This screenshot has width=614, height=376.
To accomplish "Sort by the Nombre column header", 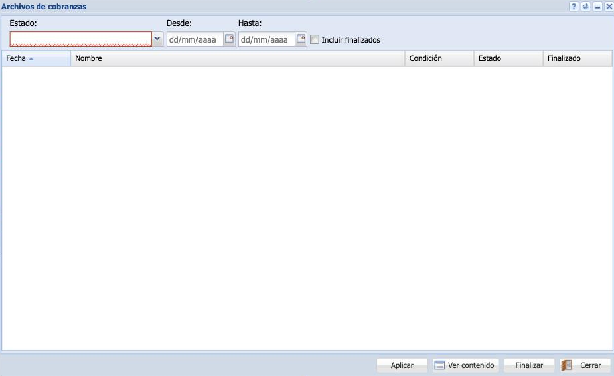I will click(x=238, y=58).
